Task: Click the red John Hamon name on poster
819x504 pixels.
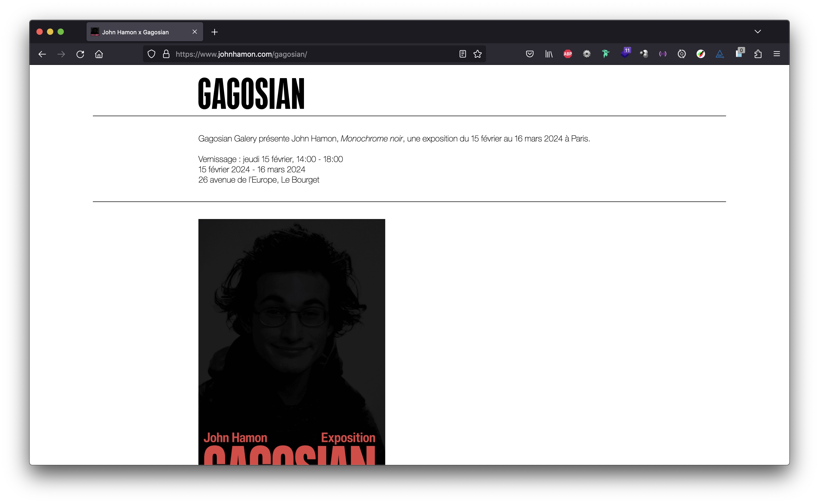Action: (235, 438)
